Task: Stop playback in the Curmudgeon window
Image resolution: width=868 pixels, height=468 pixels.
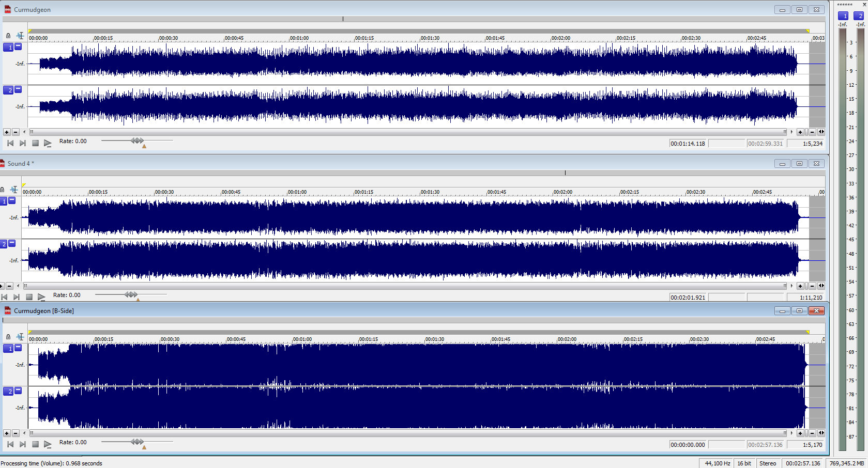Action: tap(35, 143)
